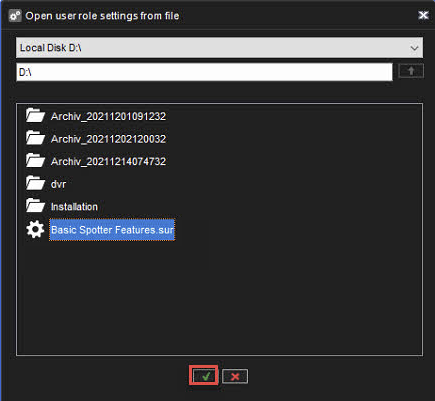Select the dvr folder icon

coord(35,184)
